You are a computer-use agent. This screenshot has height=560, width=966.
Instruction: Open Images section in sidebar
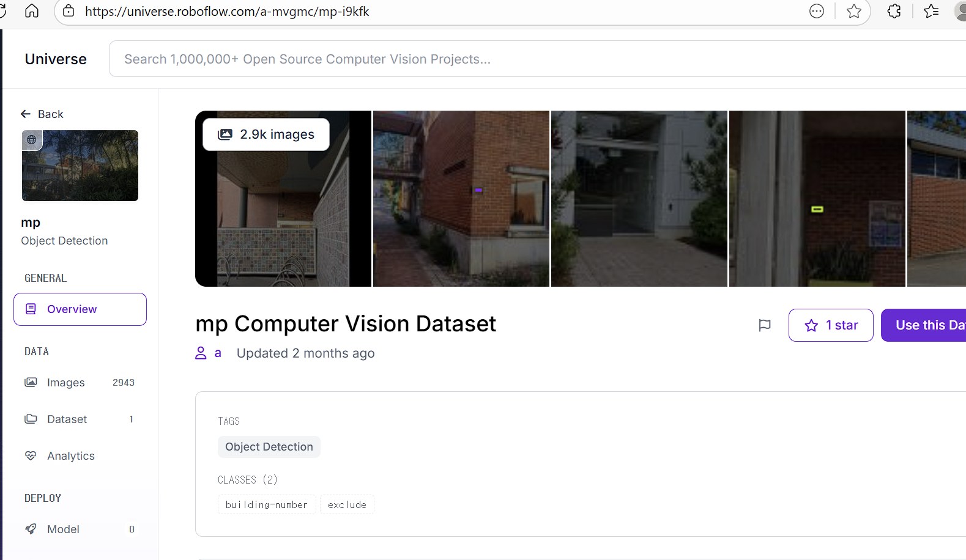66,383
